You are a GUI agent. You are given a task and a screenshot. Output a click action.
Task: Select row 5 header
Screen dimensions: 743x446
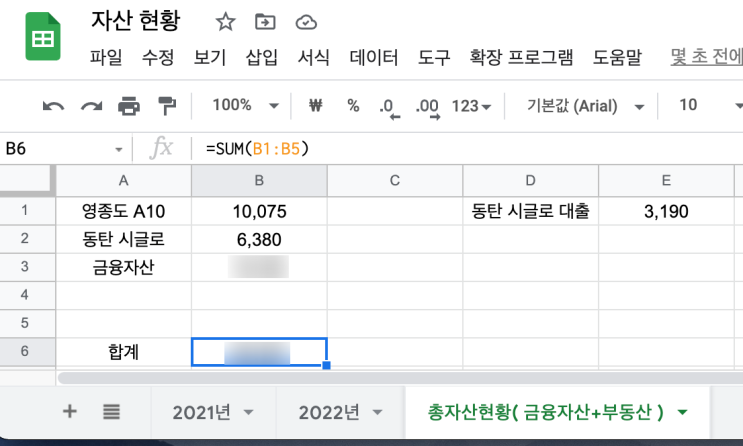27,323
